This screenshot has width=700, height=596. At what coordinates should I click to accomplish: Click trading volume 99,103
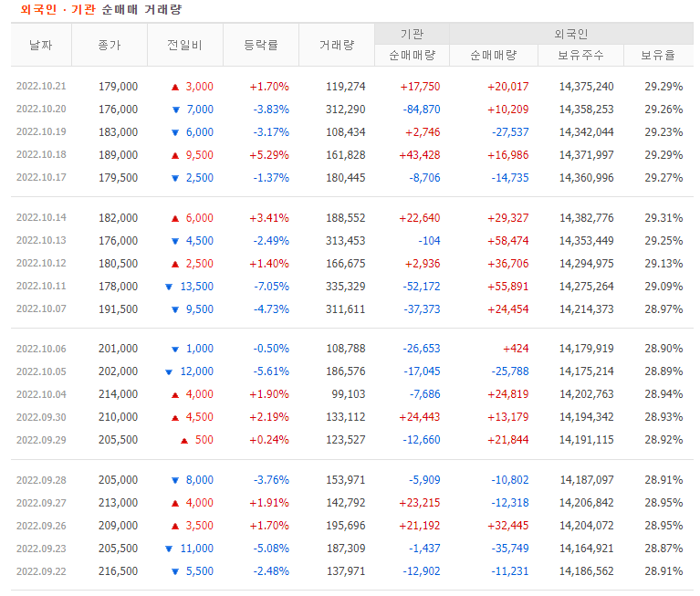tap(349, 394)
